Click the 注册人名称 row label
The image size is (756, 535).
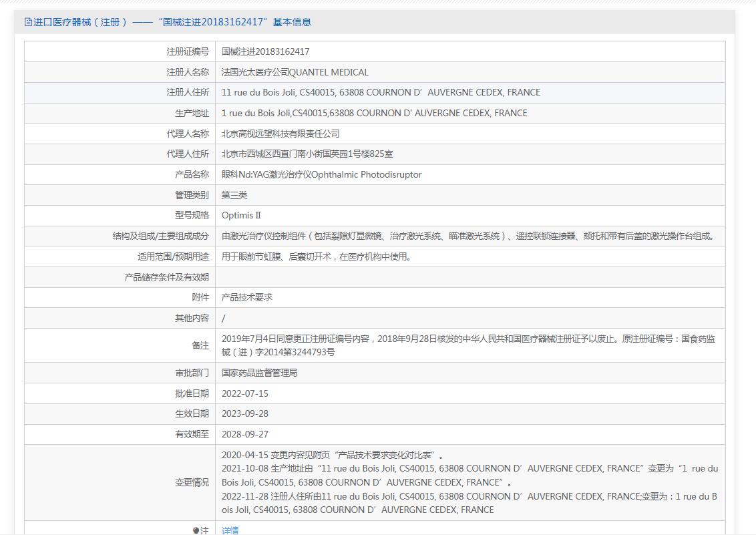point(188,72)
